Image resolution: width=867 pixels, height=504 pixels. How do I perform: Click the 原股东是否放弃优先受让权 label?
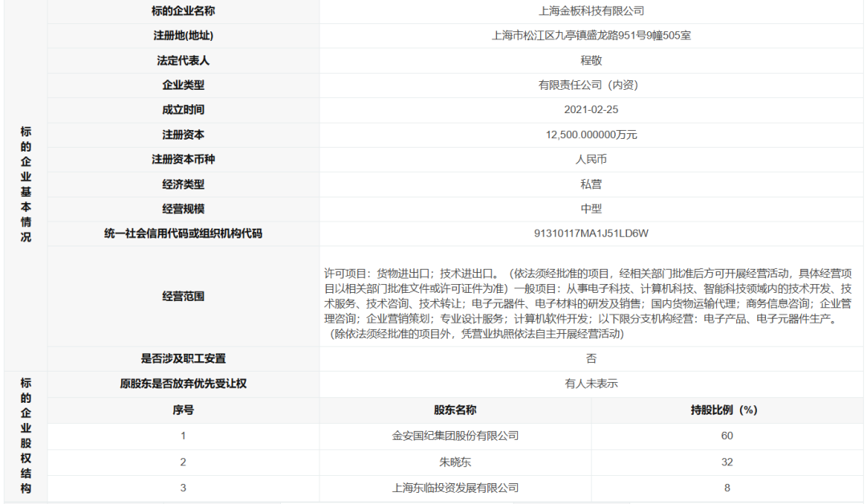[183, 384]
